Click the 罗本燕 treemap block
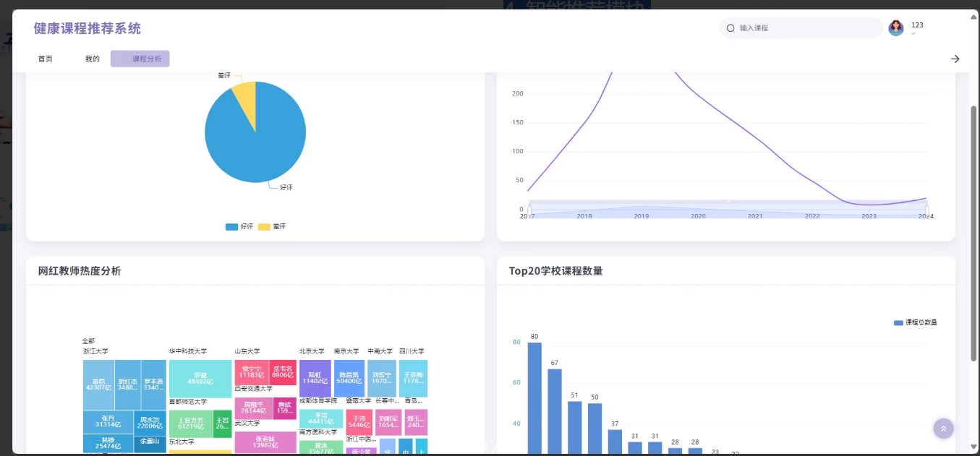The width and height of the screenshot is (980, 456). 153,384
